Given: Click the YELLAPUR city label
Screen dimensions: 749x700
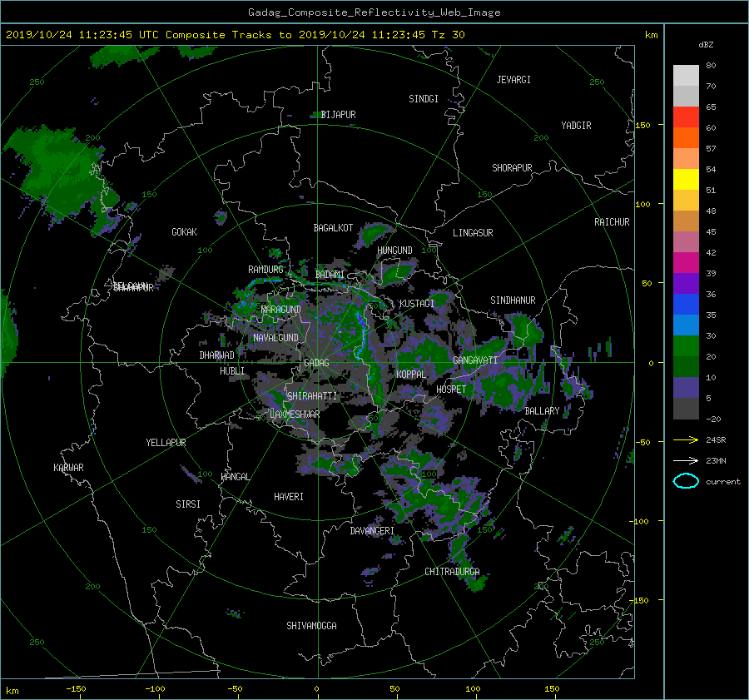Looking at the screenshot, I should (x=166, y=443).
